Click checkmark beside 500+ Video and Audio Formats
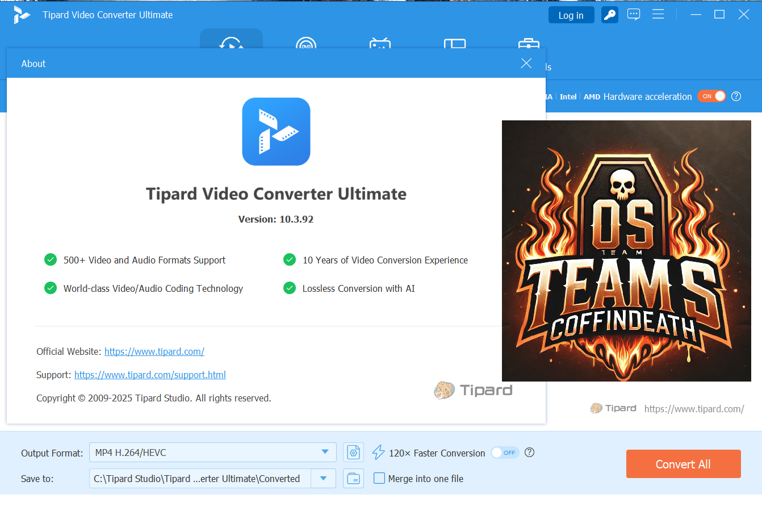 pyautogui.click(x=51, y=260)
